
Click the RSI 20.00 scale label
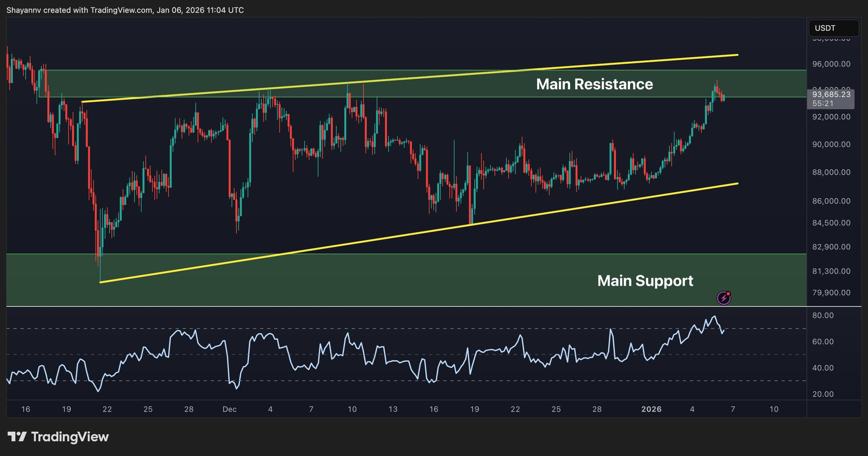point(823,394)
